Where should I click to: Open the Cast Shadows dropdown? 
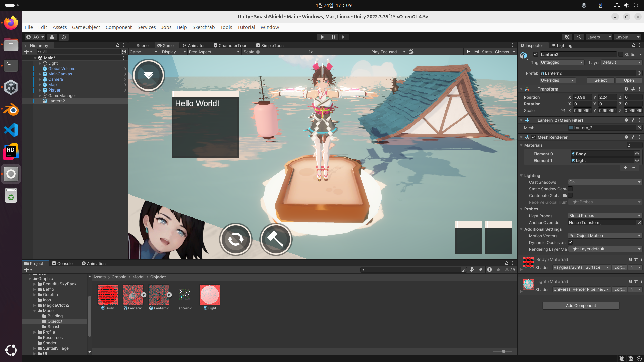coord(605,182)
